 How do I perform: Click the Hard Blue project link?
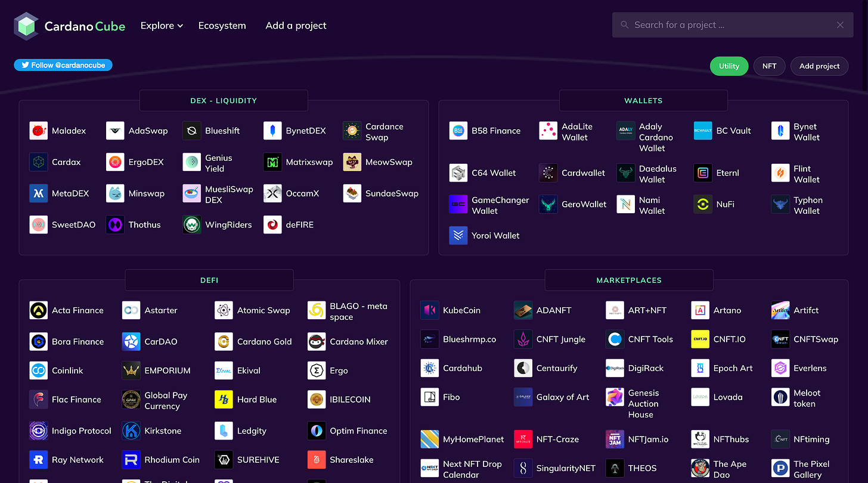pyautogui.click(x=257, y=400)
